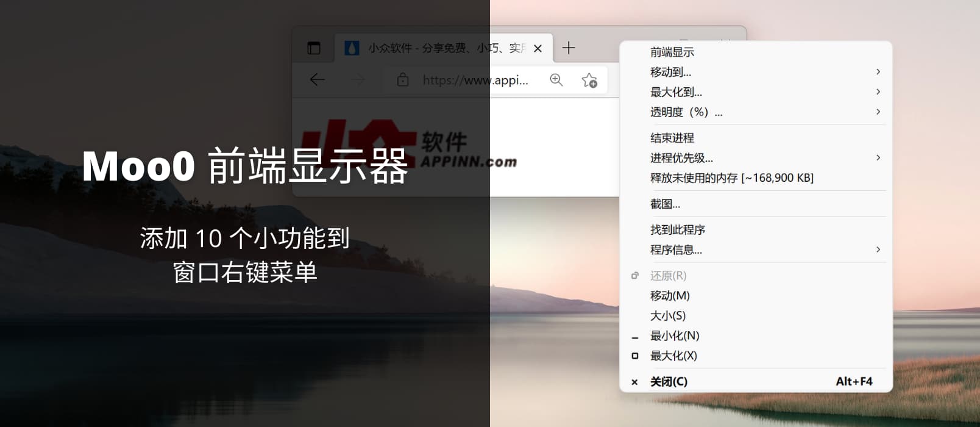The height and width of the screenshot is (427, 980).
Task: Open 最大化到... menu entry
Action: tap(756, 92)
